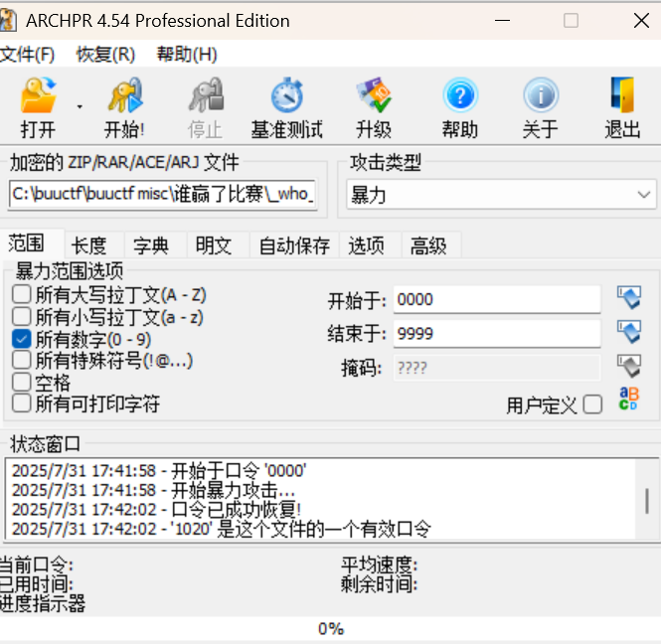Click the encrypted file path field

163,194
